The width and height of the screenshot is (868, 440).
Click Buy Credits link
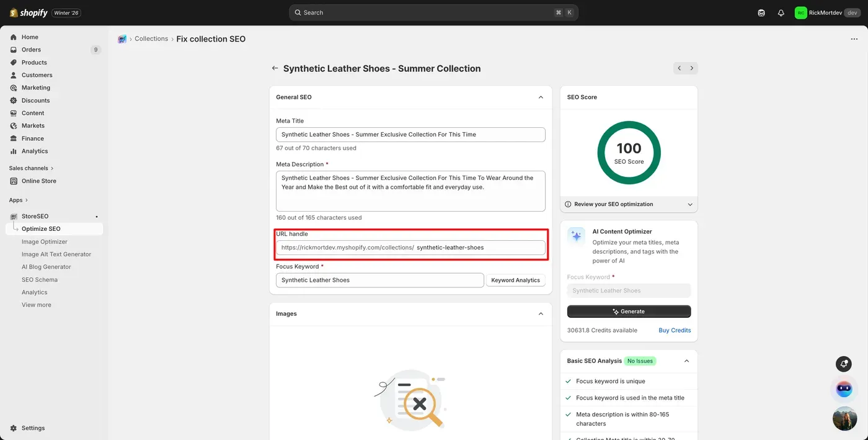click(x=675, y=330)
